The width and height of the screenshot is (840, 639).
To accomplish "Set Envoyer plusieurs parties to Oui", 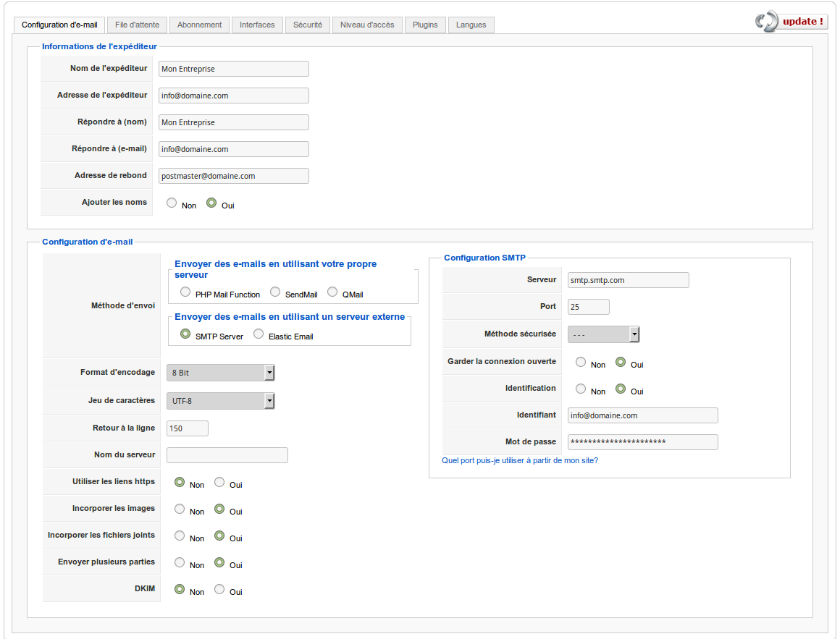I will click(x=219, y=562).
